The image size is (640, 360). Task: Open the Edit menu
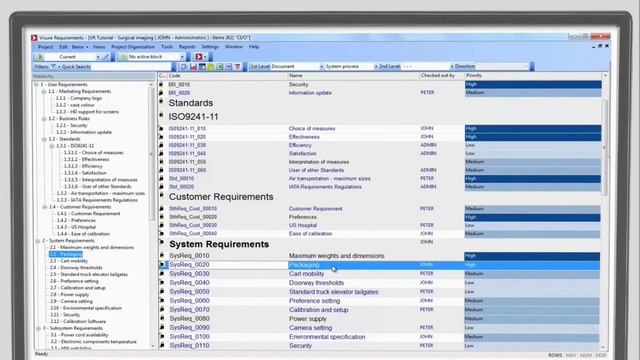tap(63, 47)
